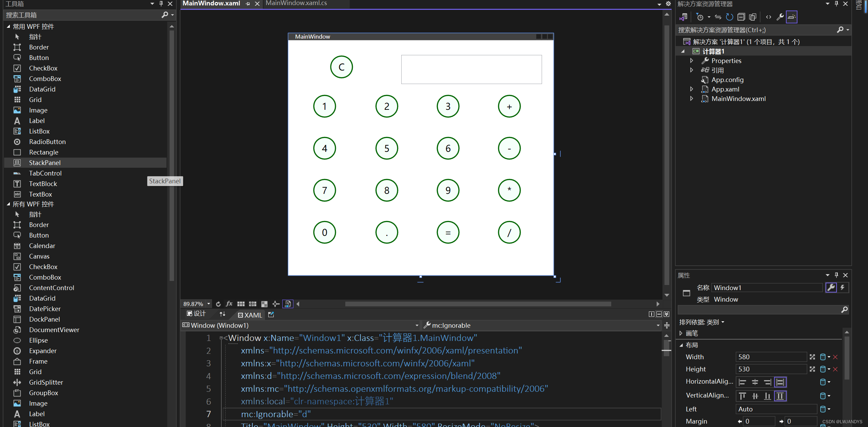Set vertical alignment to Top

tap(742, 396)
